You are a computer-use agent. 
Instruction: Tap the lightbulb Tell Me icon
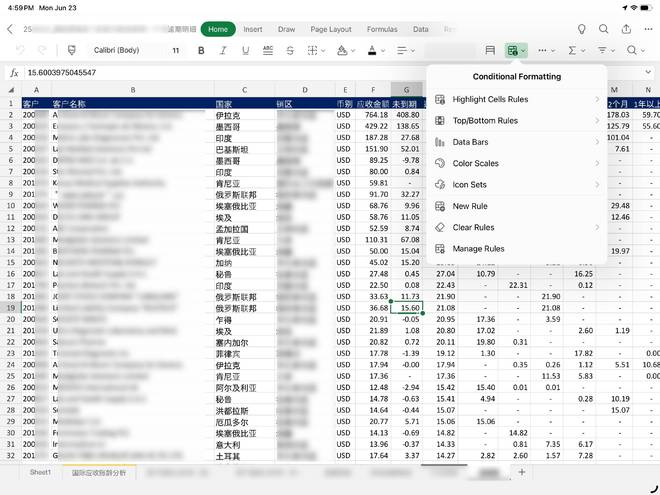pos(582,29)
